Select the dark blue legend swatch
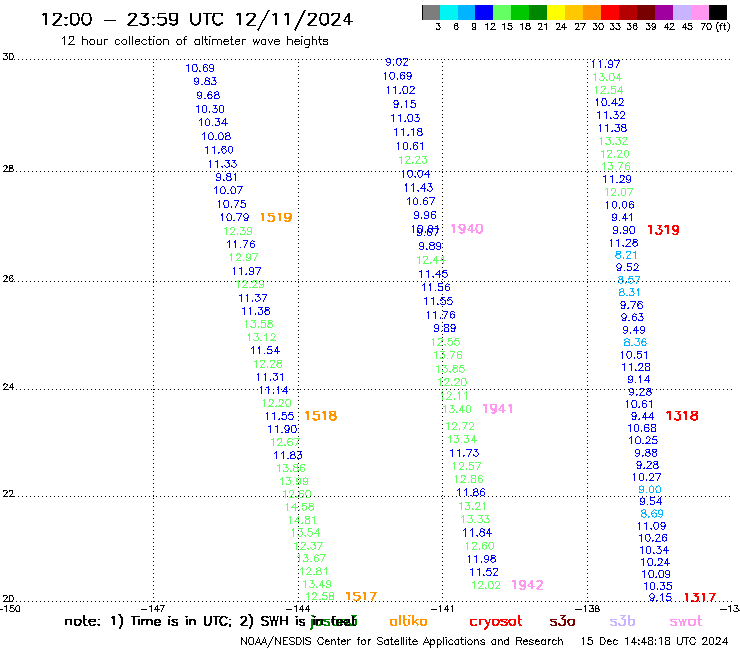Screen dimensions: 740x650 (484, 12)
